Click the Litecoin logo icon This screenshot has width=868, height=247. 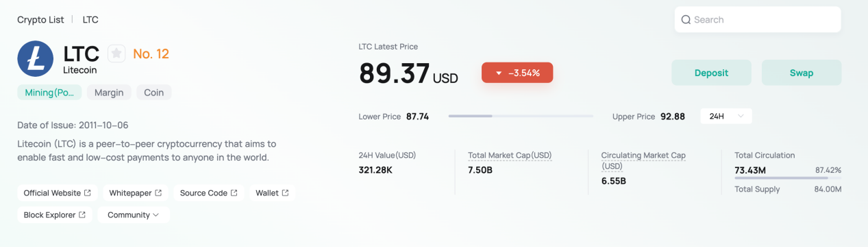36,58
